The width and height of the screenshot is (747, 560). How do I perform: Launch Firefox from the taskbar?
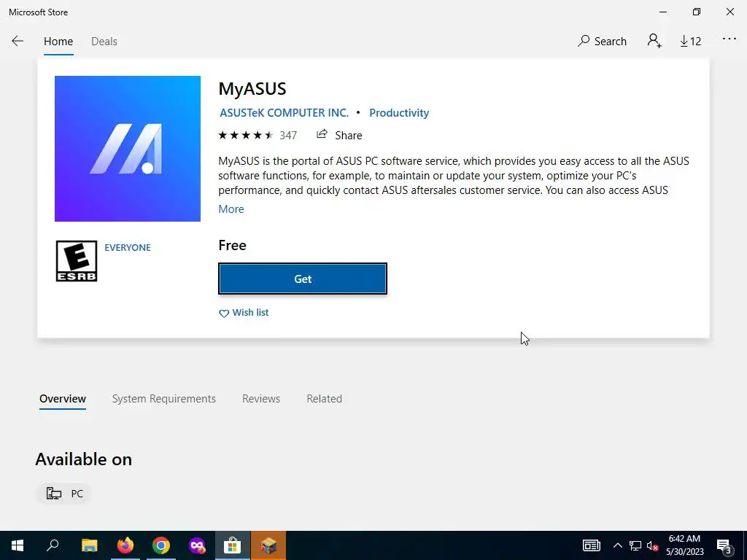coord(125,545)
